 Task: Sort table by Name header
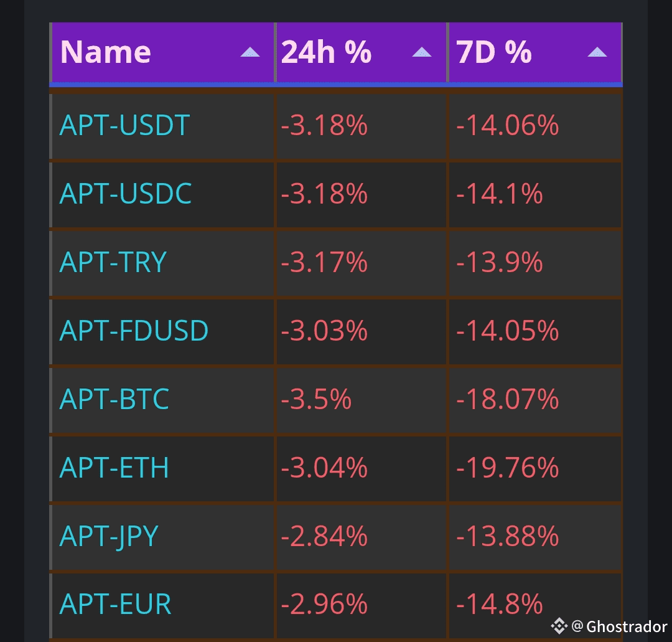106,52
